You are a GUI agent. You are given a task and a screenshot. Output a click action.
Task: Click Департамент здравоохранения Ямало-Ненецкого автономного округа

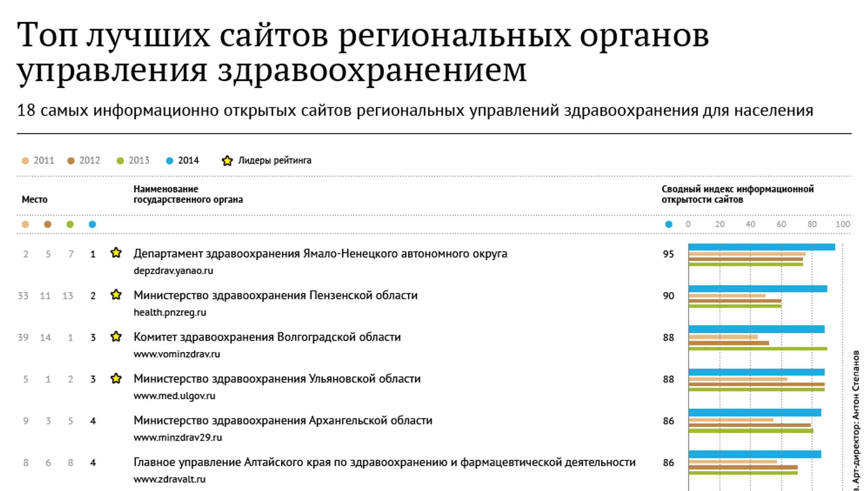(320, 254)
